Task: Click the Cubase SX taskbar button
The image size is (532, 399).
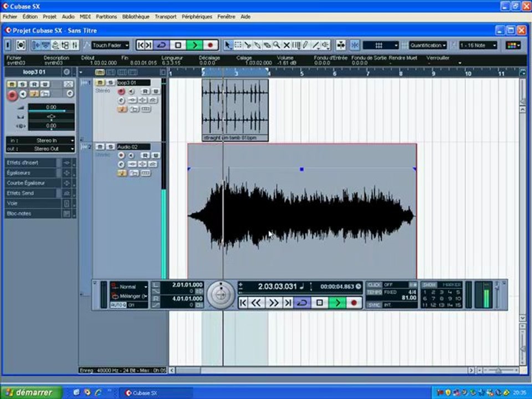Action: 156,393
